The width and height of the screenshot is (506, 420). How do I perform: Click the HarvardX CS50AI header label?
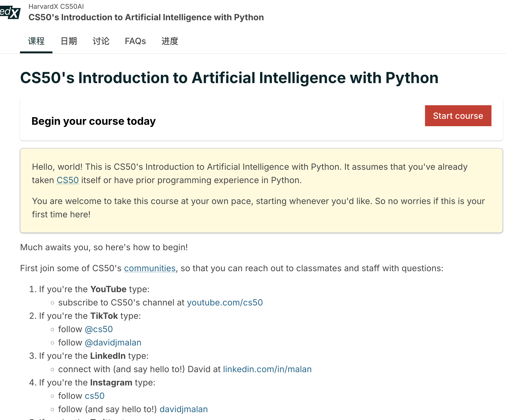click(x=56, y=6)
